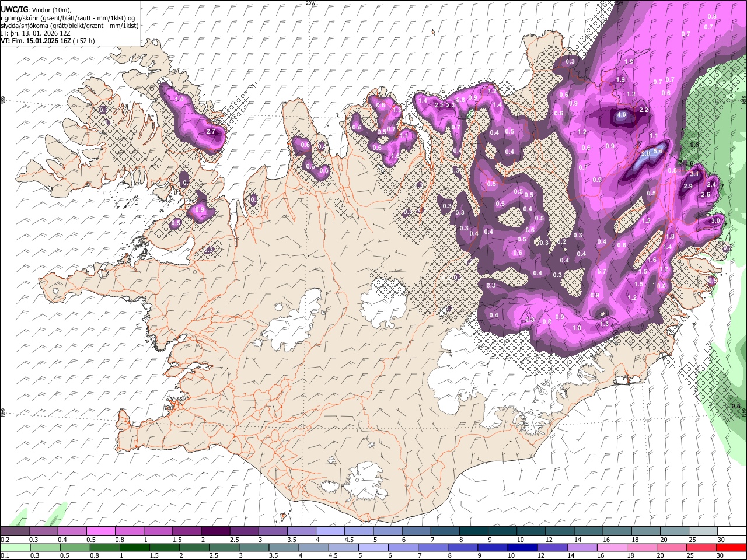Click the 5.4 value on the map

[x=658, y=151]
